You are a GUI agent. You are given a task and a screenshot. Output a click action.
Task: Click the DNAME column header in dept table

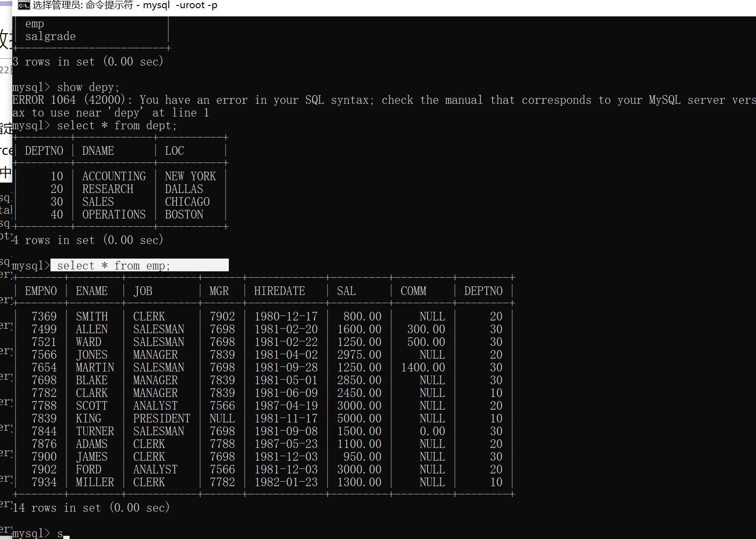98,151
